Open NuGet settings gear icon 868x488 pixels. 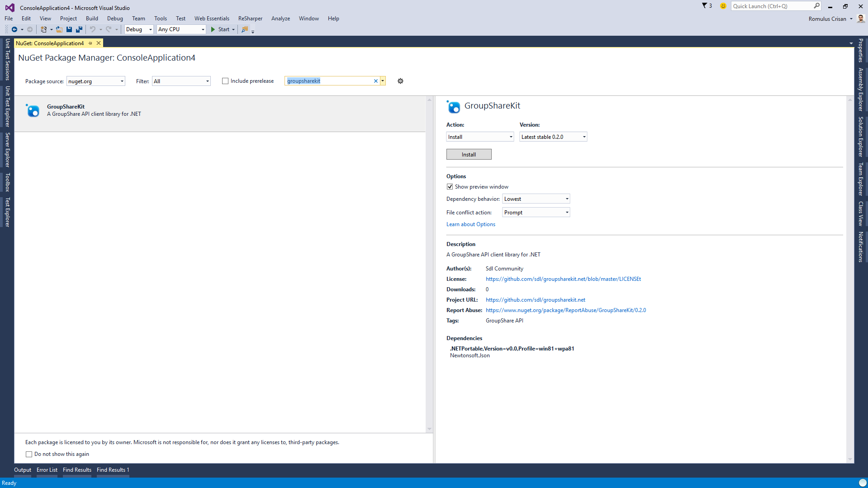pyautogui.click(x=400, y=81)
